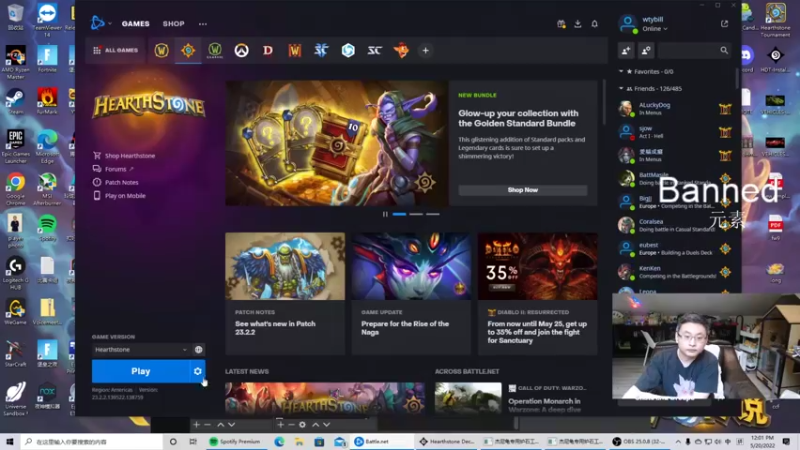The height and width of the screenshot is (450, 800).
Task: Expand the Battle.net logo menu arrow
Action: click(x=110, y=23)
